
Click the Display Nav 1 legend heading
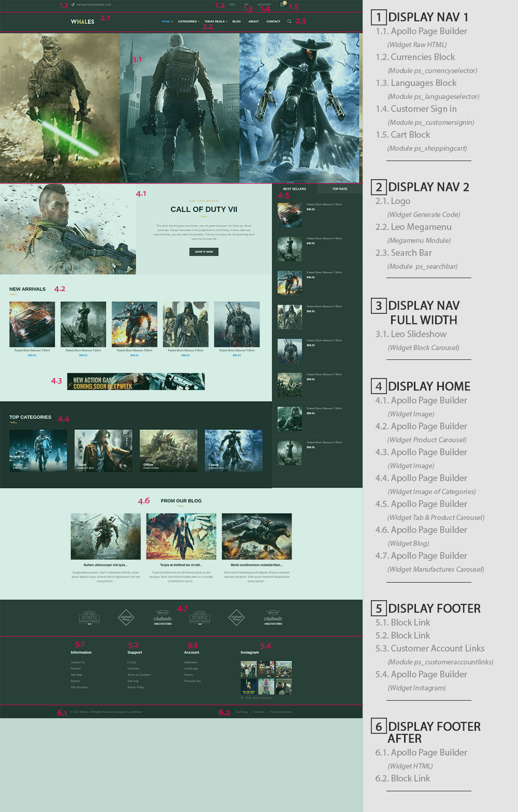(x=428, y=17)
